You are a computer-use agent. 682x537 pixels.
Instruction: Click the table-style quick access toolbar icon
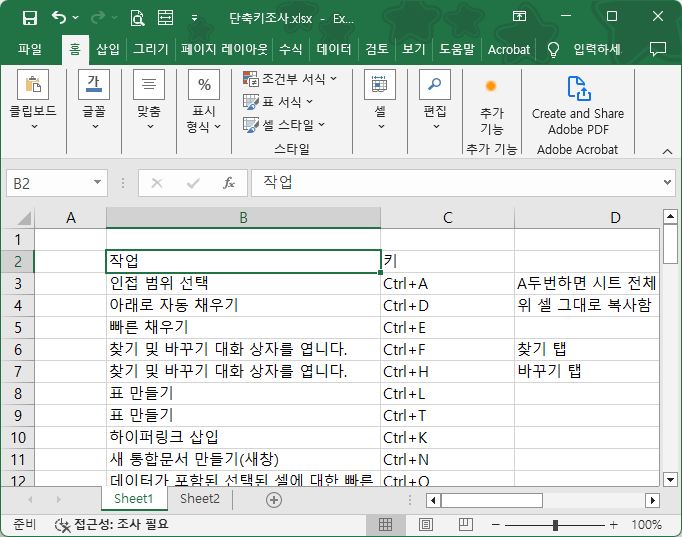pyautogui.click(x=165, y=18)
